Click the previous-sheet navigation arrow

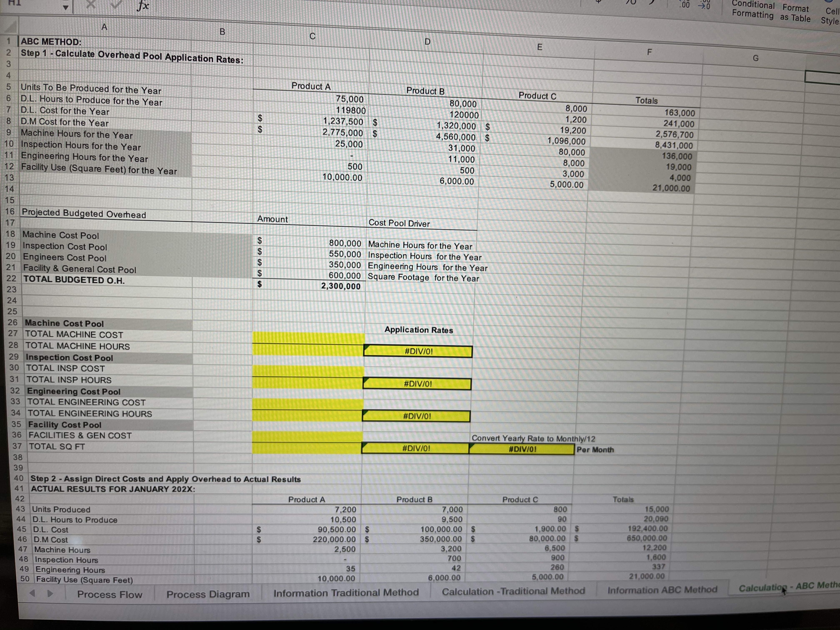pos(32,594)
